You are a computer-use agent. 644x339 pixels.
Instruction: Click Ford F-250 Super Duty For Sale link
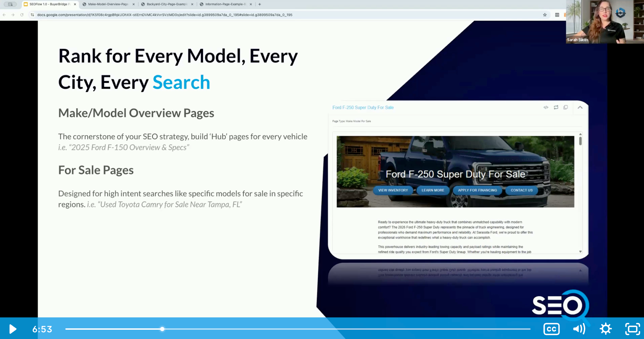(x=363, y=107)
